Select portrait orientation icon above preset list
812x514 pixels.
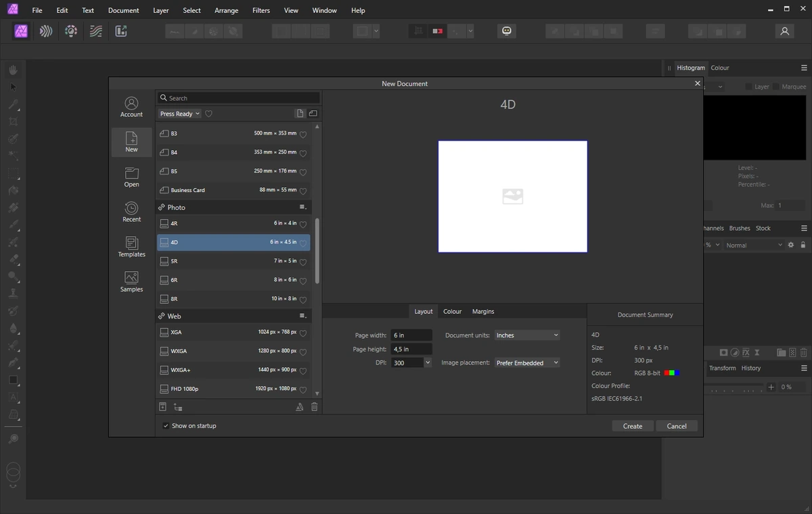click(300, 114)
